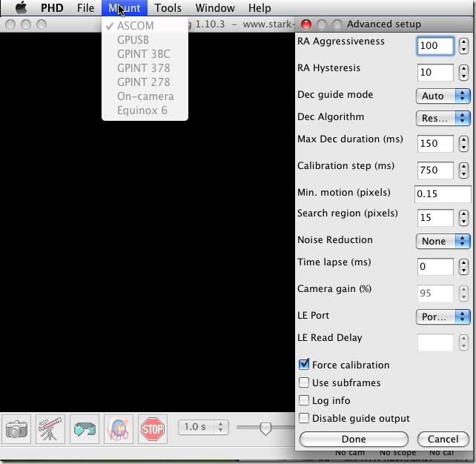Open the LE Port dropdown
Screen dimensions: 476x464
click(443, 316)
